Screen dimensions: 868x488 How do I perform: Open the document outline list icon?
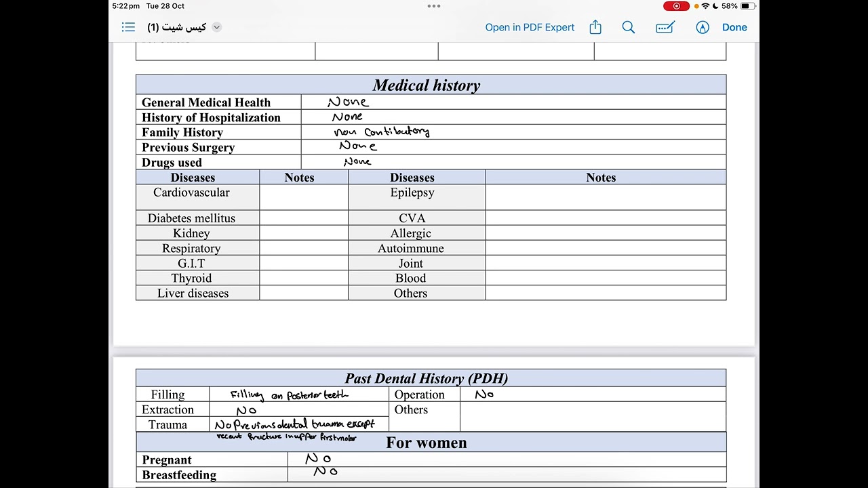point(128,27)
